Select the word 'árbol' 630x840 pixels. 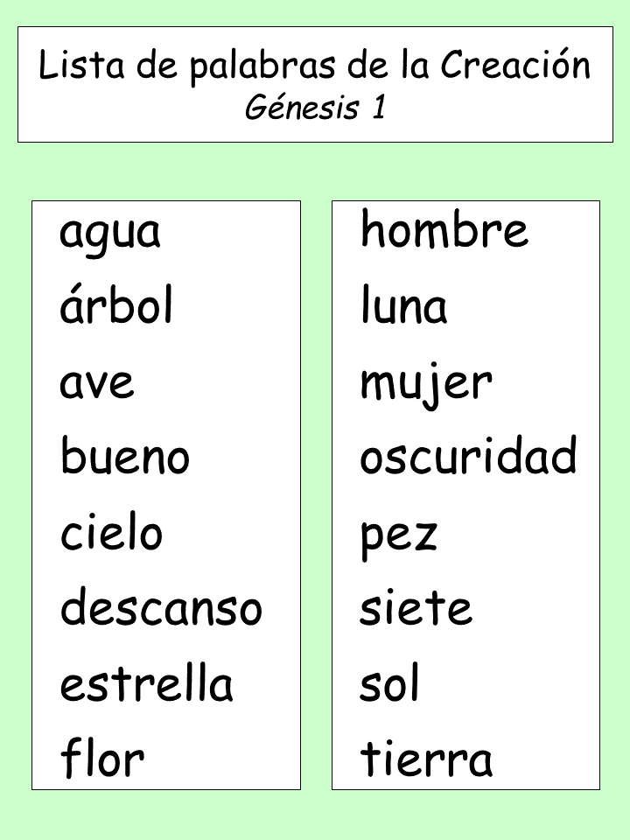click(116, 304)
